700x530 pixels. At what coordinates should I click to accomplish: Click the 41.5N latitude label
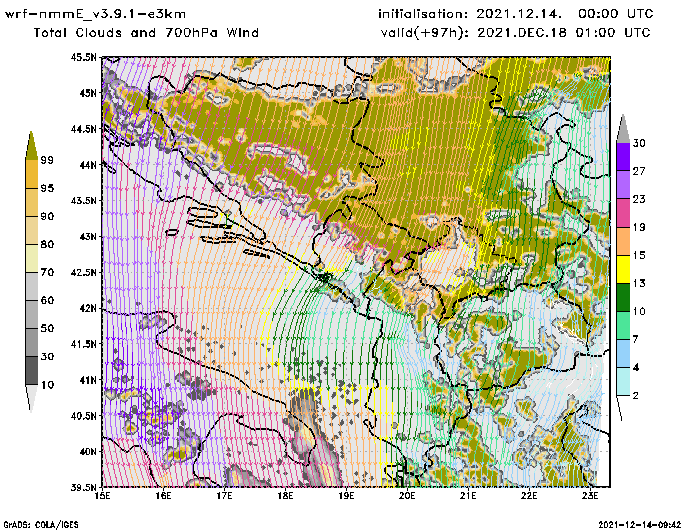point(83,344)
